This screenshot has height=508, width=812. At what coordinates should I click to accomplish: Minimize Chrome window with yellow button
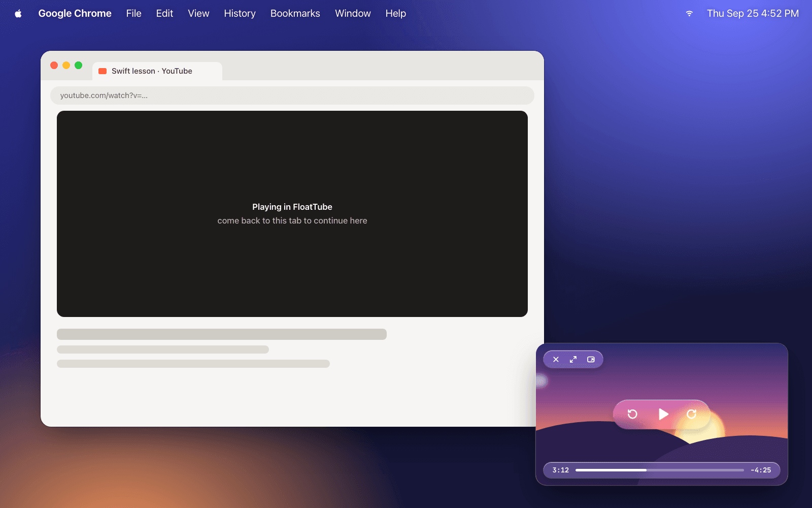click(x=66, y=65)
